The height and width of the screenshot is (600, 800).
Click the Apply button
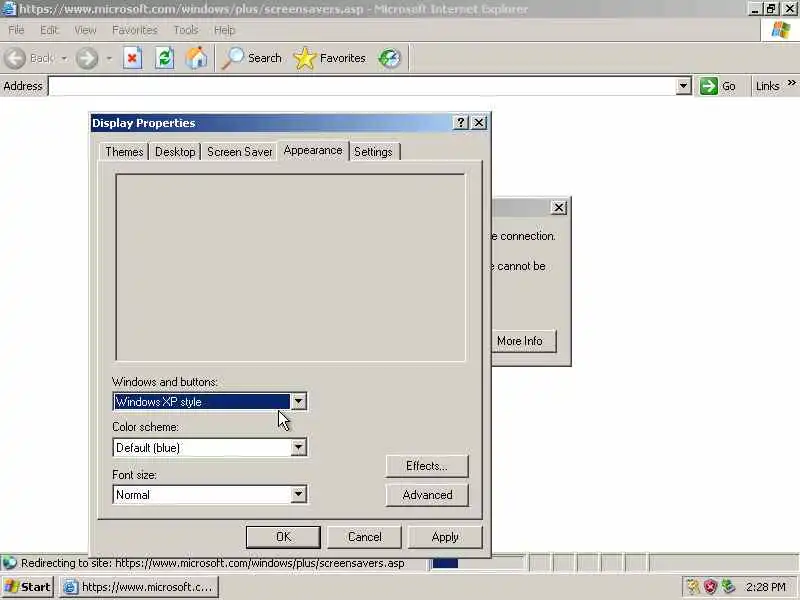(x=445, y=537)
